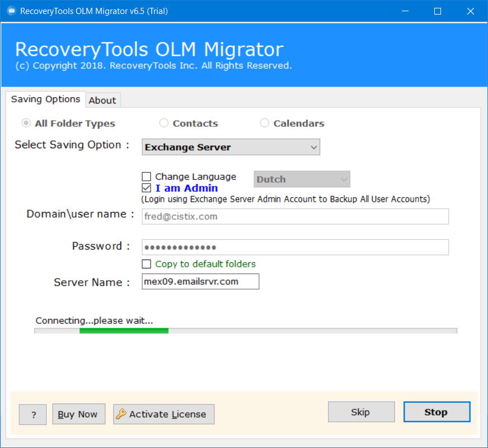Uncheck the I am Admin checkbox
The image size is (488, 448).
pyautogui.click(x=146, y=188)
